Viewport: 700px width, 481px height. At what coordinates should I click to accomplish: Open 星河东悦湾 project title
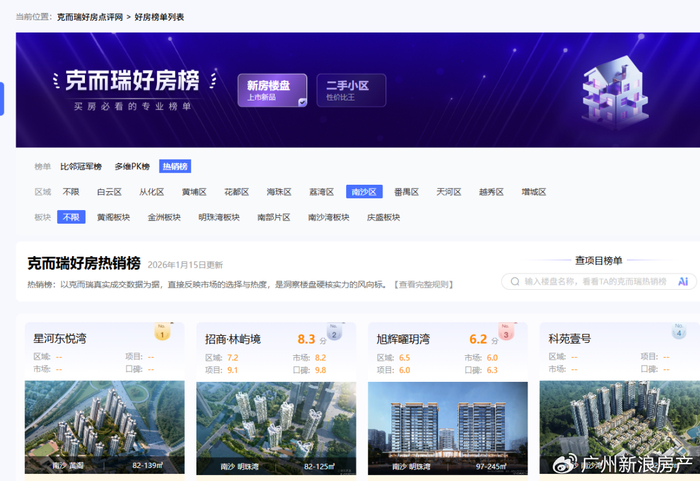click(60, 339)
